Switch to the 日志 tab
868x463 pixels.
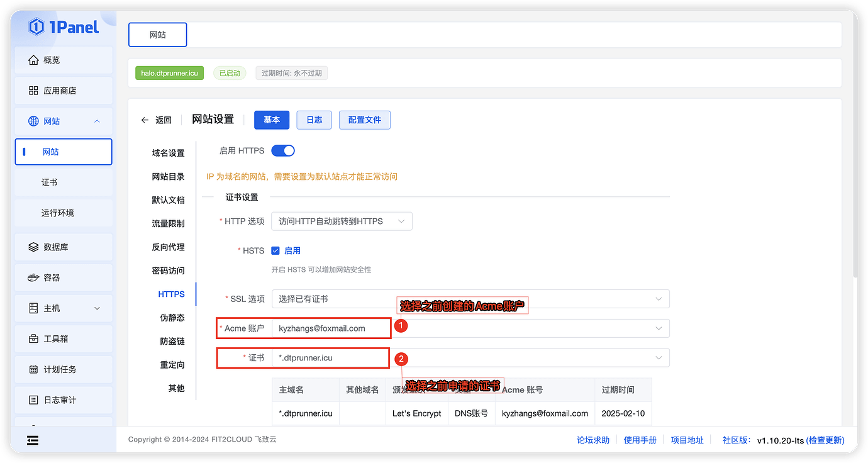(x=314, y=120)
